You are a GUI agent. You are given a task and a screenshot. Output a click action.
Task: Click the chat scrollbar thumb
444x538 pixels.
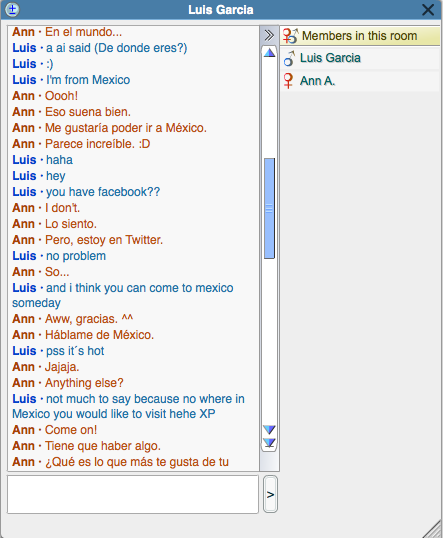point(269,208)
